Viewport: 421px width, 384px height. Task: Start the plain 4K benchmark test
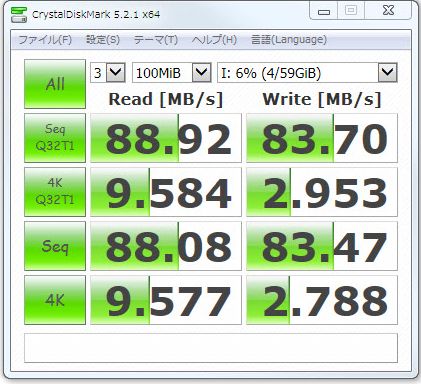coord(55,300)
